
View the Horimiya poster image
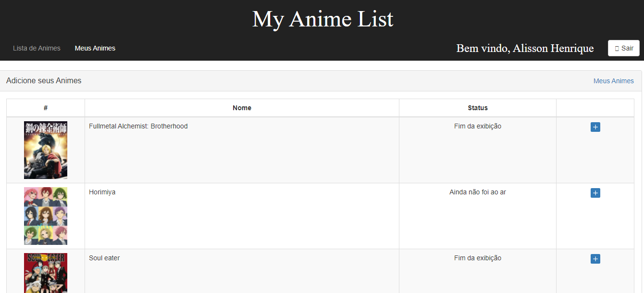coord(45,216)
